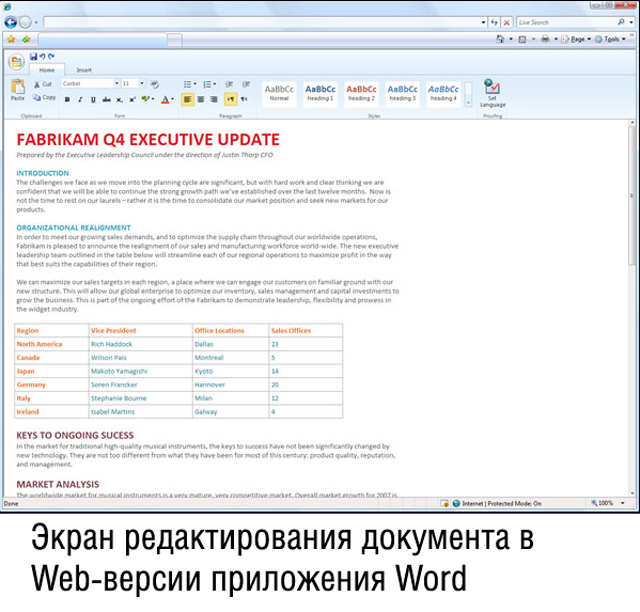
Task: Open the bullets list dropdown arrow
Action: [x=195, y=84]
